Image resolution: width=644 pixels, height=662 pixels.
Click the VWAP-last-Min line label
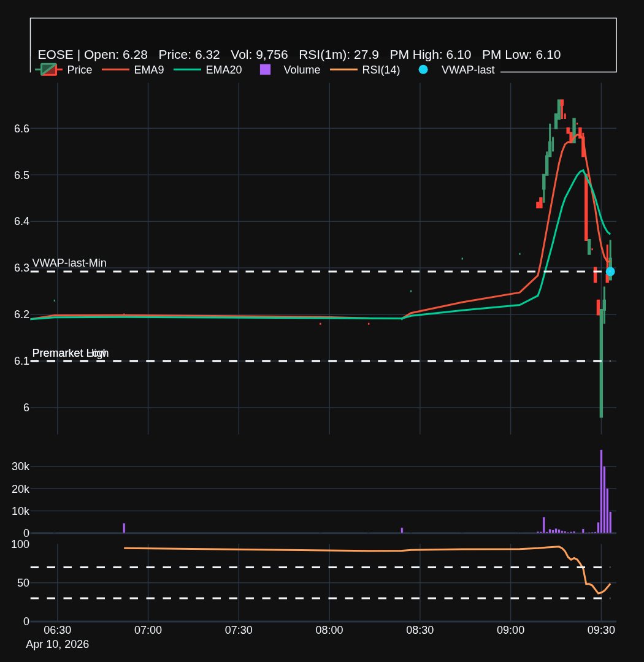(69, 262)
